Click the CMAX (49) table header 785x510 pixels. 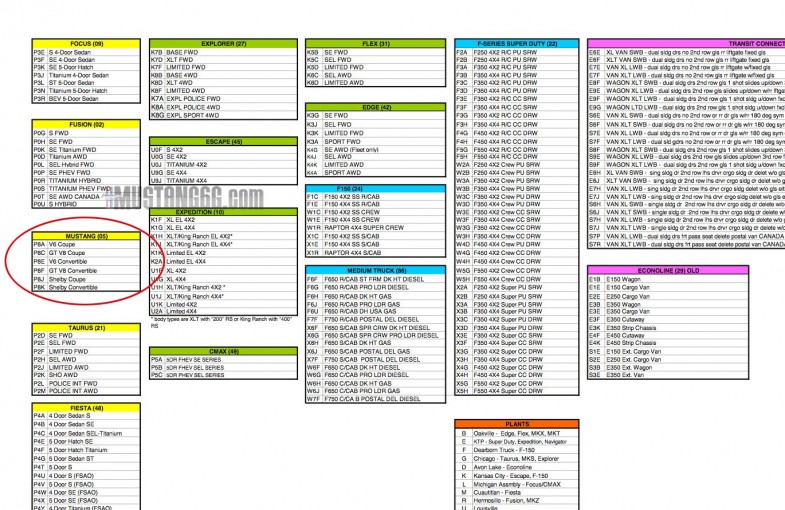(x=223, y=351)
